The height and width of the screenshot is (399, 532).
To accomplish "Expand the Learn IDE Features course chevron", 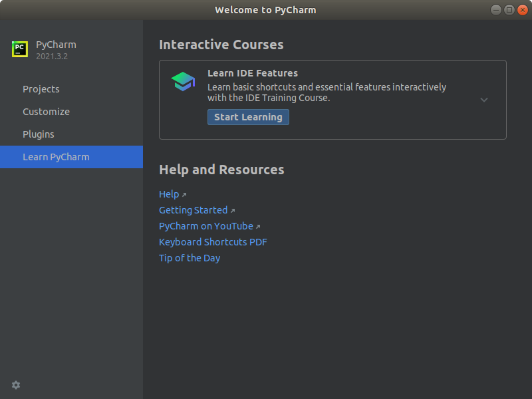I will (484, 100).
